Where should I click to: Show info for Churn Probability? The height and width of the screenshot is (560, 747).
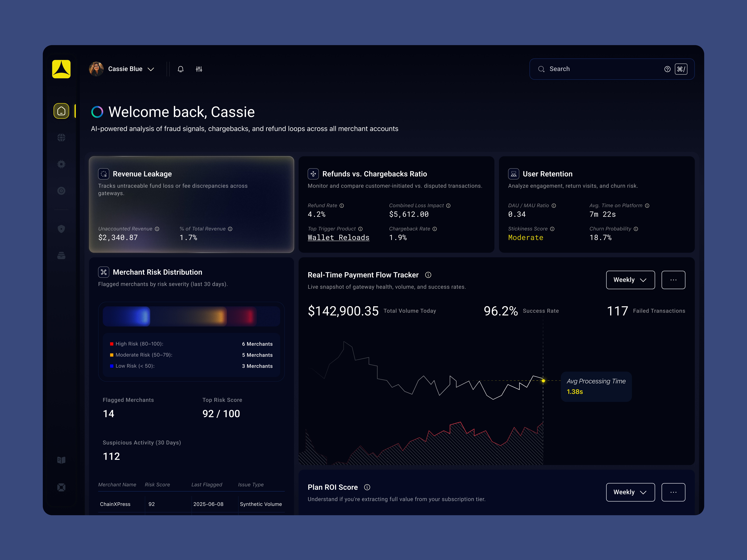click(636, 229)
